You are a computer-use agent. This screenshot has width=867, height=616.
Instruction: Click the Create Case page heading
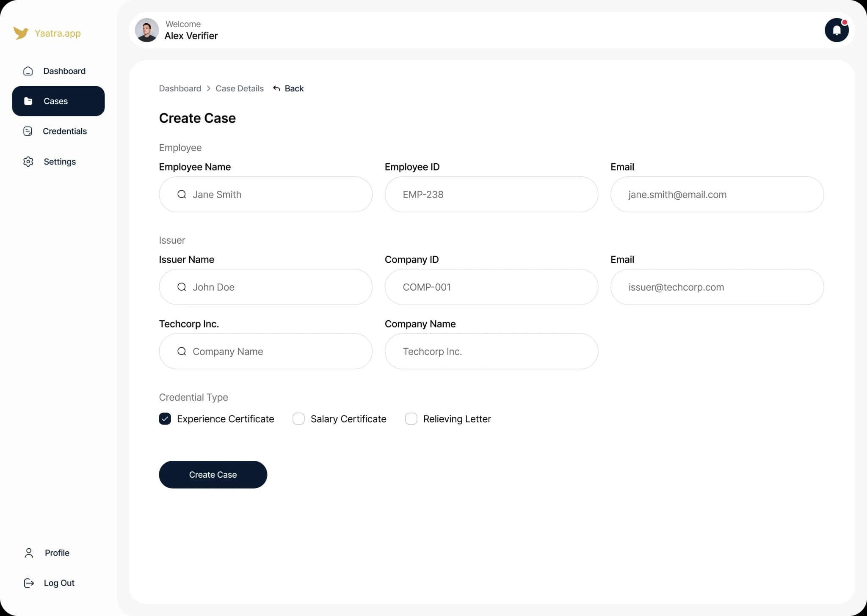click(x=197, y=118)
